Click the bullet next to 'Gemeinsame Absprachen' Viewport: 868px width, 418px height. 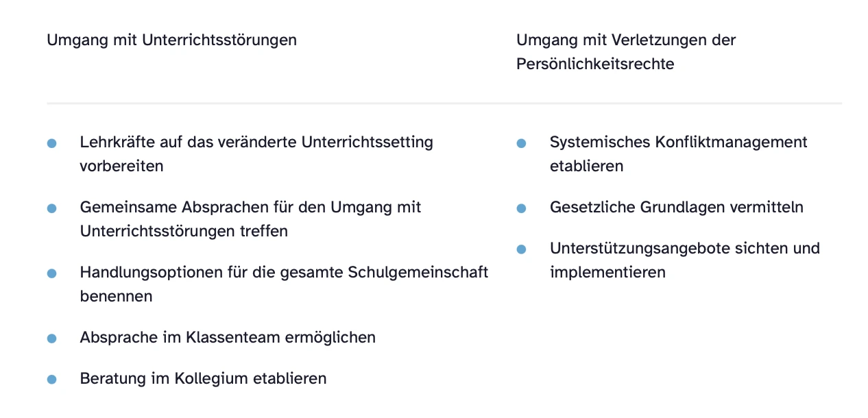pos(51,208)
